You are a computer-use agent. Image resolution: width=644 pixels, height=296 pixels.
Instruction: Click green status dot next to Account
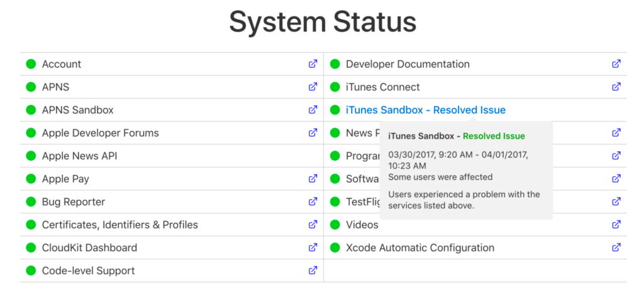coord(31,64)
